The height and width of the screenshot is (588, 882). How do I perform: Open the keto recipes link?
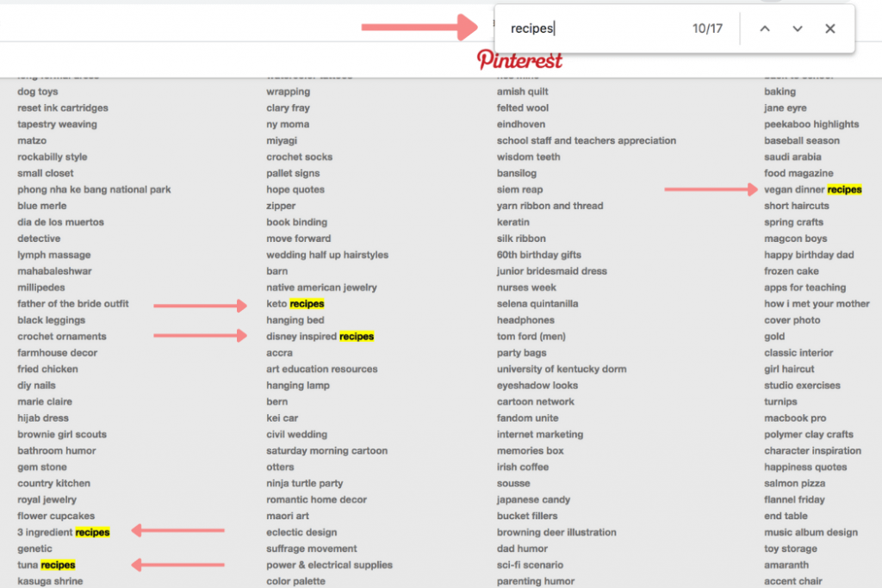tap(295, 304)
